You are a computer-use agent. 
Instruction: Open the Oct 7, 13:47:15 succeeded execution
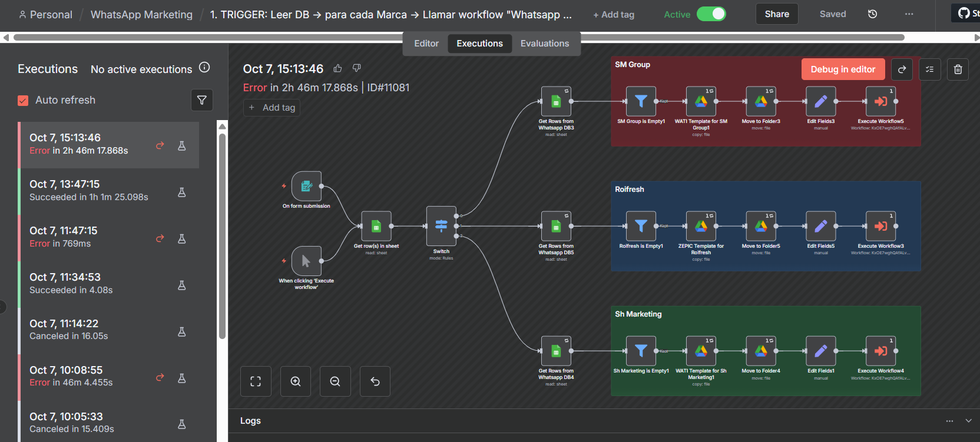click(108, 191)
